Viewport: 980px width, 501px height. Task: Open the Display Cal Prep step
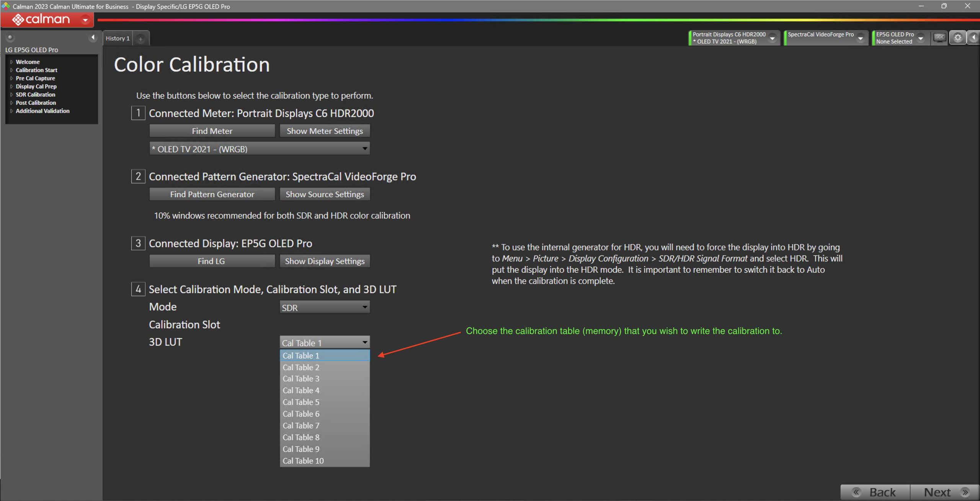[36, 86]
